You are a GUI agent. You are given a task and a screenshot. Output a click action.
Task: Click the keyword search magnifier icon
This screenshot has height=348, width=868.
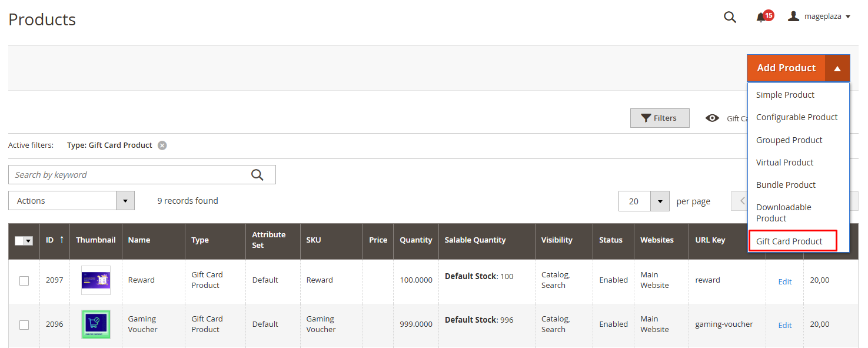[x=257, y=175]
